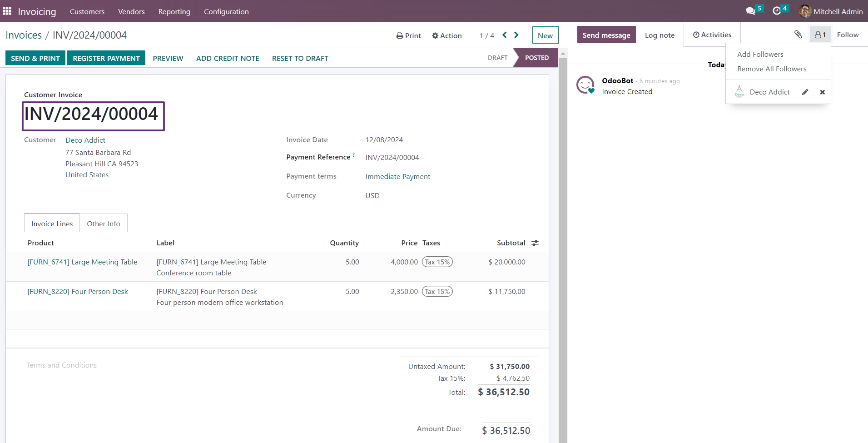Click price 2,350.00 cell

pyautogui.click(x=404, y=291)
